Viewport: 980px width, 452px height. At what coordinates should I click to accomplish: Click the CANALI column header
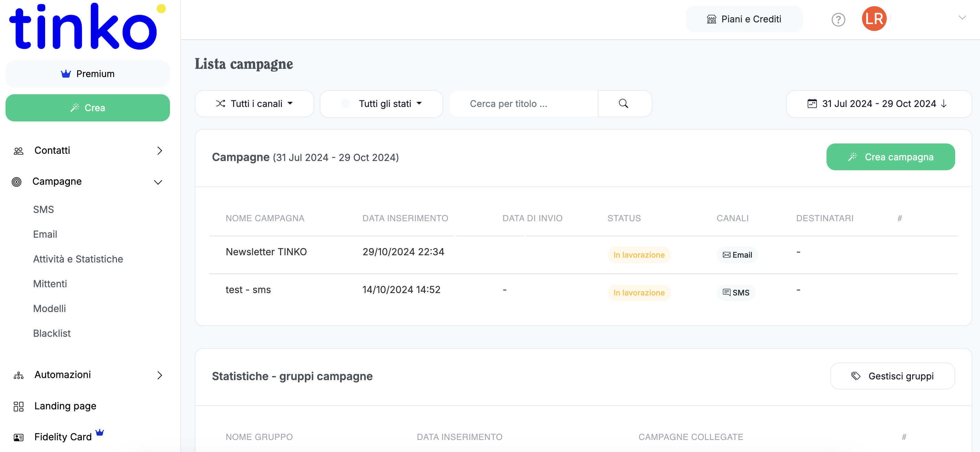tap(732, 218)
